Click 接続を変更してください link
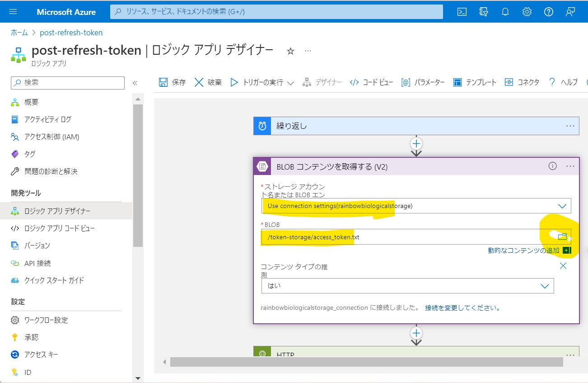Image resolution: width=588 pixels, height=383 pixels. pyautogui.click(x=463, y=307)
